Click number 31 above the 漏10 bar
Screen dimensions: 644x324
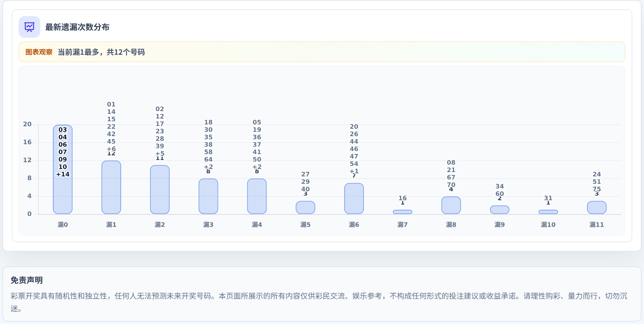click(x=548, y=198)
